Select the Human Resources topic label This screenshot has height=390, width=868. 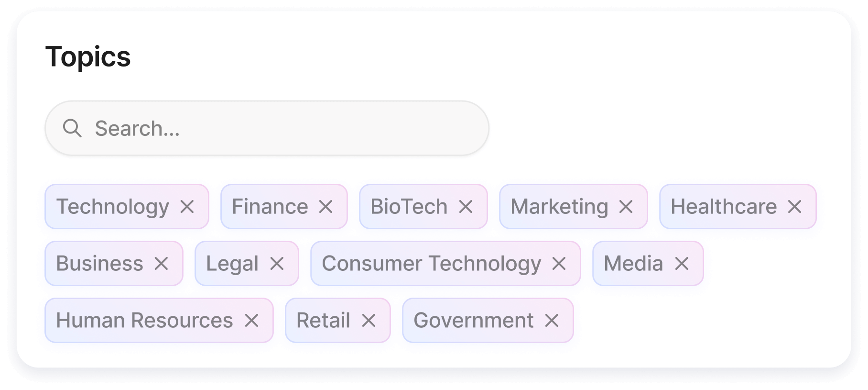click(144, 321)
